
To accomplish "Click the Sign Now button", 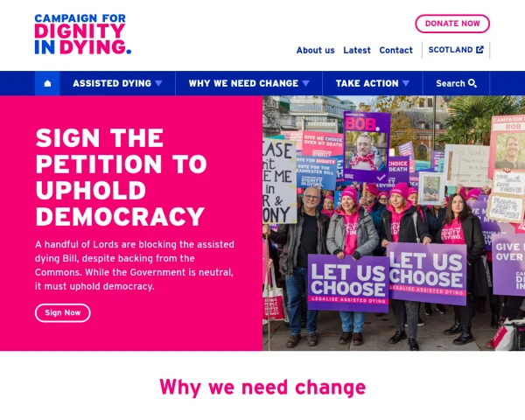I will pos(63,313).
